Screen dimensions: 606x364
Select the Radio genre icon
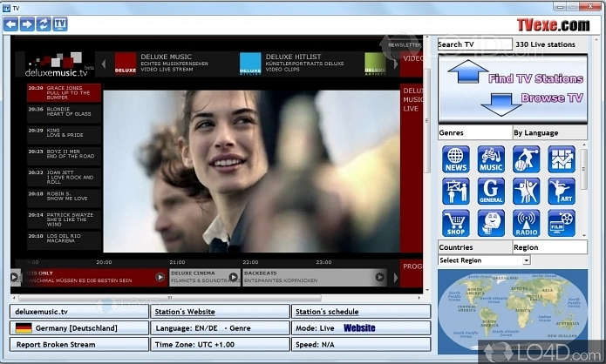526,223
